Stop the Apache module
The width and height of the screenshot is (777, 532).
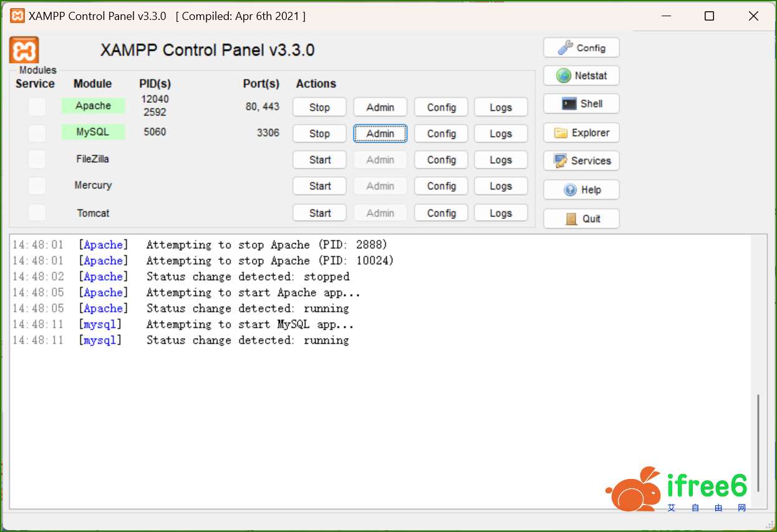(319, 107)
